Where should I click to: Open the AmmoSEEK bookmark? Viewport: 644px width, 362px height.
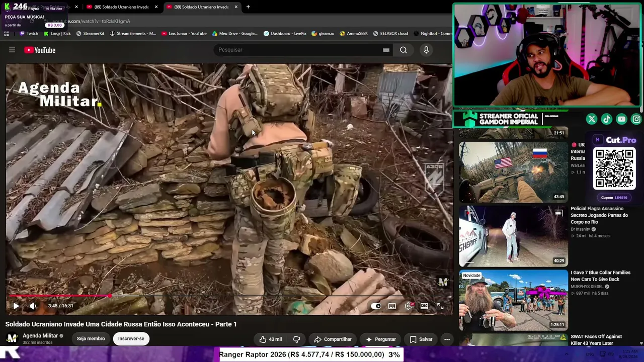click(x=354, y=34)
